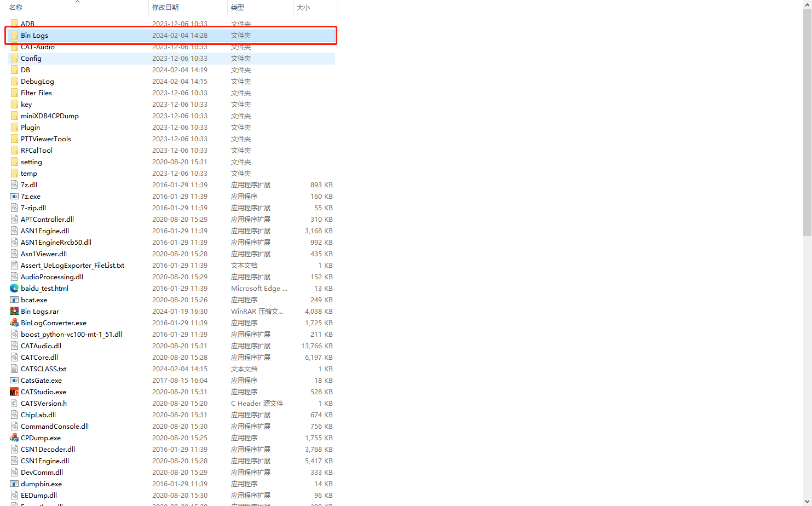
Task: Click the CATCore.dll file name
Action: tap(39, 357)
